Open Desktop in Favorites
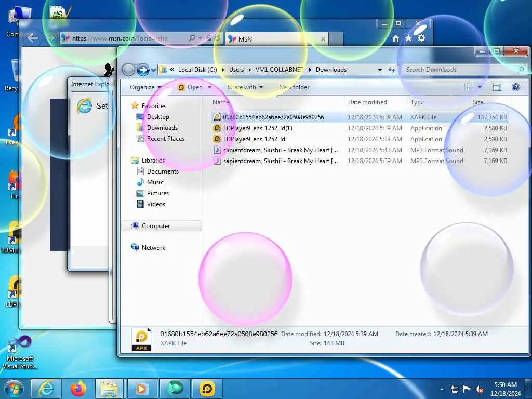532x399 pixels. click(158, 117)
